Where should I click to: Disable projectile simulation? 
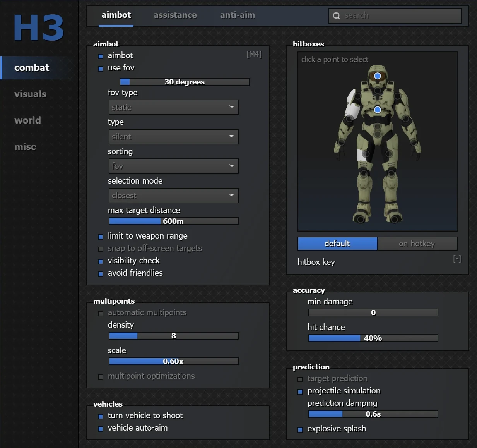click(300, 392)
